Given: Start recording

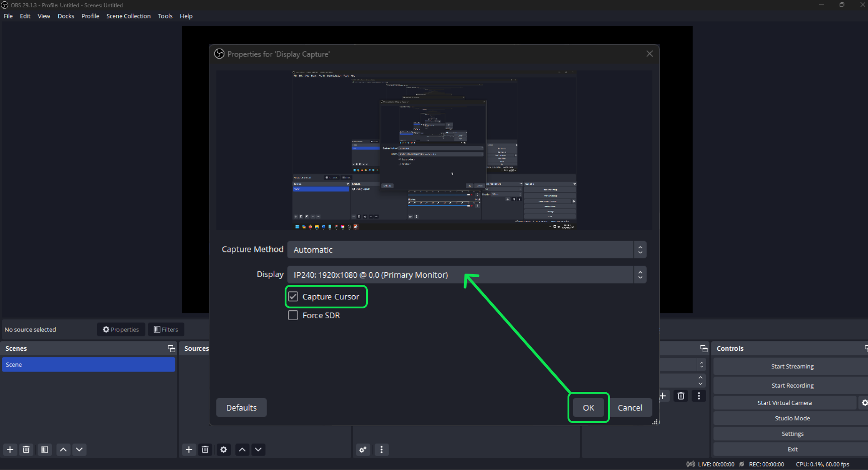Looking at the screenshot, I should click(792, 385).
